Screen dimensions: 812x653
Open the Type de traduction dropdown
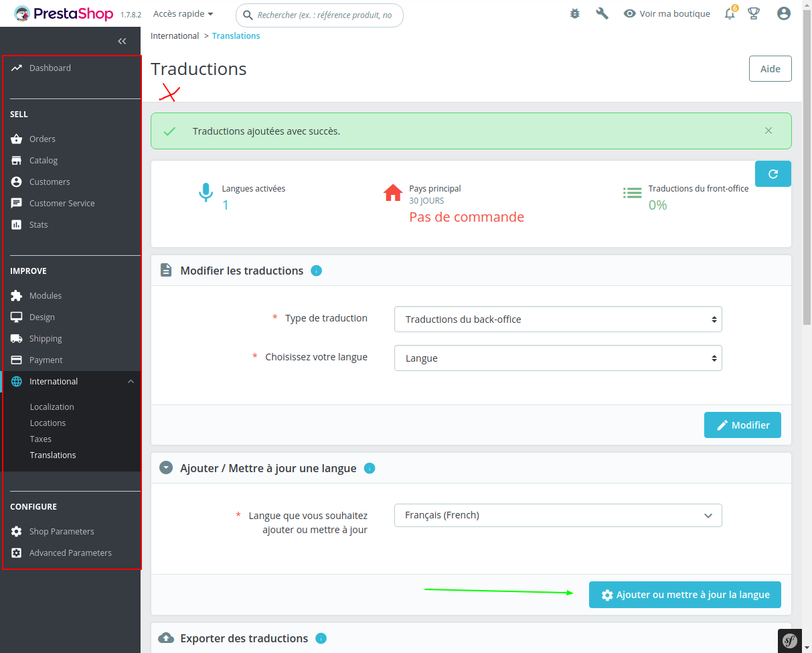(558, 319)
